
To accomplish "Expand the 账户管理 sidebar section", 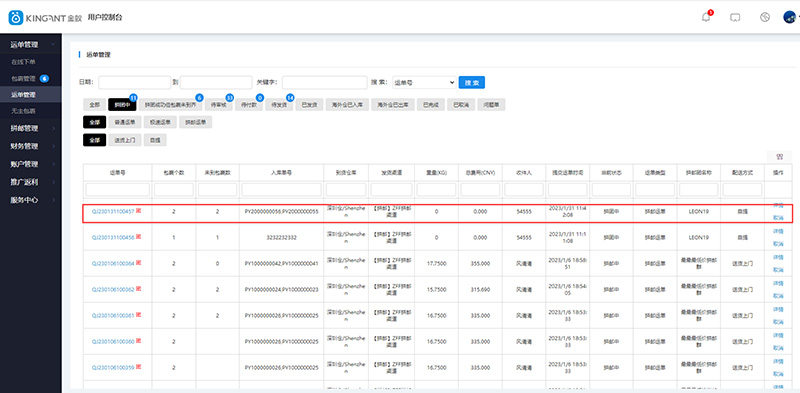I will coord(31,164).
